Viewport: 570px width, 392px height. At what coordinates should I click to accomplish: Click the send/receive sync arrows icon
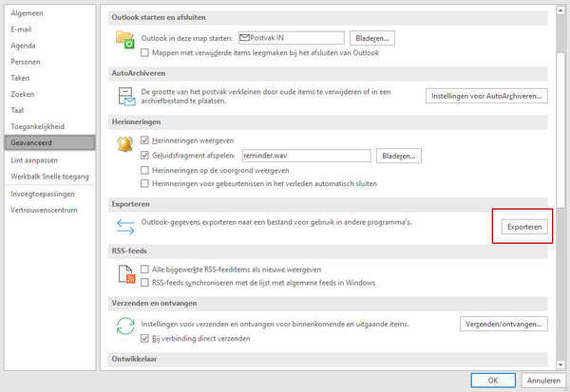coord(125,326)
